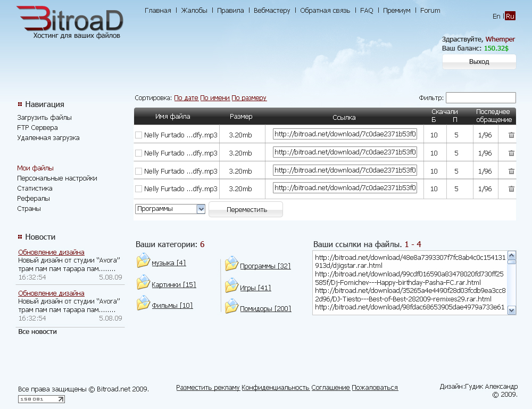Open Картинки [15] category link
532x409 pixels.
pyautogui.click(x=174, y=285)
